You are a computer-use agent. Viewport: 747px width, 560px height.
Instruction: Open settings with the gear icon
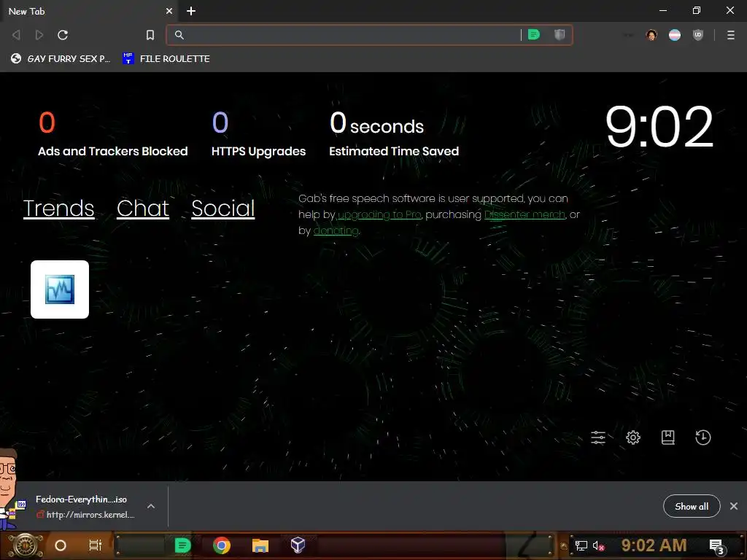[x=633, y=437]
